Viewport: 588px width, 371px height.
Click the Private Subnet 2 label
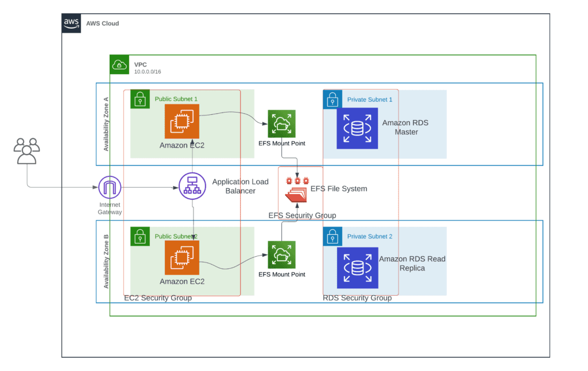(x=370, y=237)
